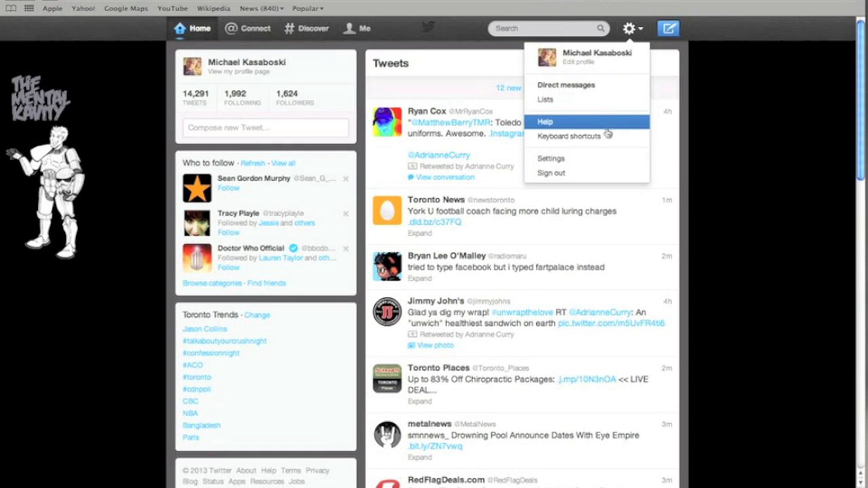The height and width of the screenshot is (488, 868).
Task: Click the search magnifying glass icon
Action: [x=600, y=28]
